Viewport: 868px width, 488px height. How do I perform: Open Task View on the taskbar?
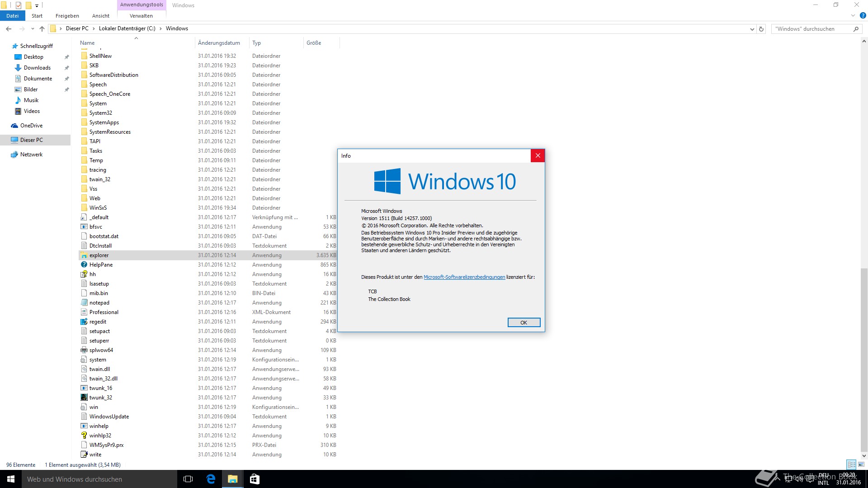coord(188,479)
